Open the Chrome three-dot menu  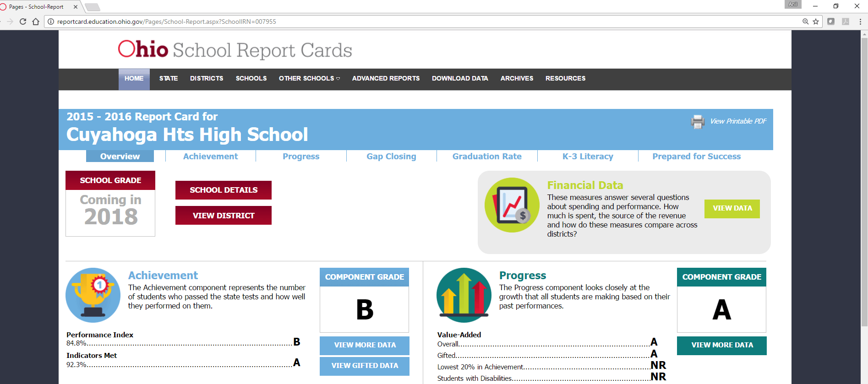[860, 22]
